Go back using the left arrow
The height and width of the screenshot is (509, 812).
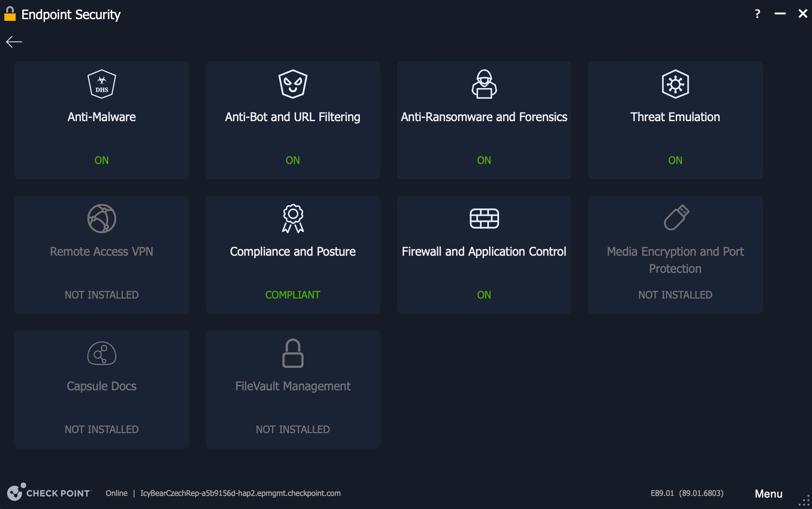(x=14, y=42)
